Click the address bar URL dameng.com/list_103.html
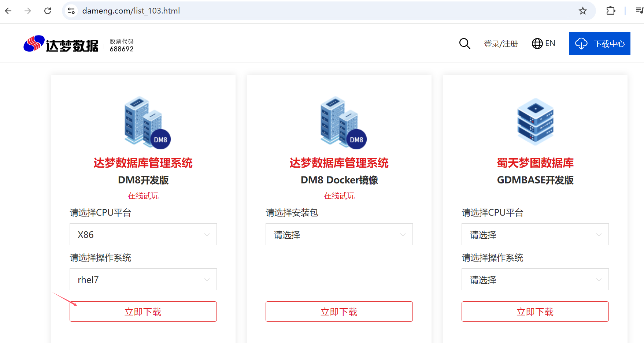 [131, 11]
